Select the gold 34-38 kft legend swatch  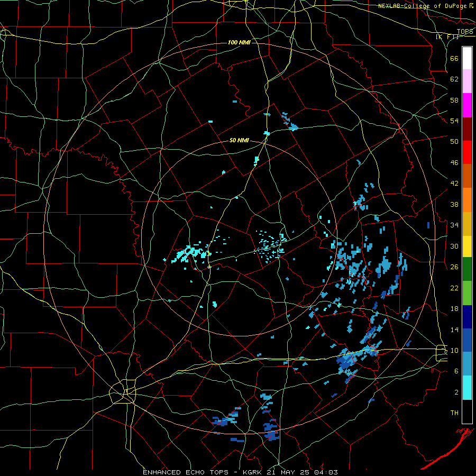click(x=467, y=224)
